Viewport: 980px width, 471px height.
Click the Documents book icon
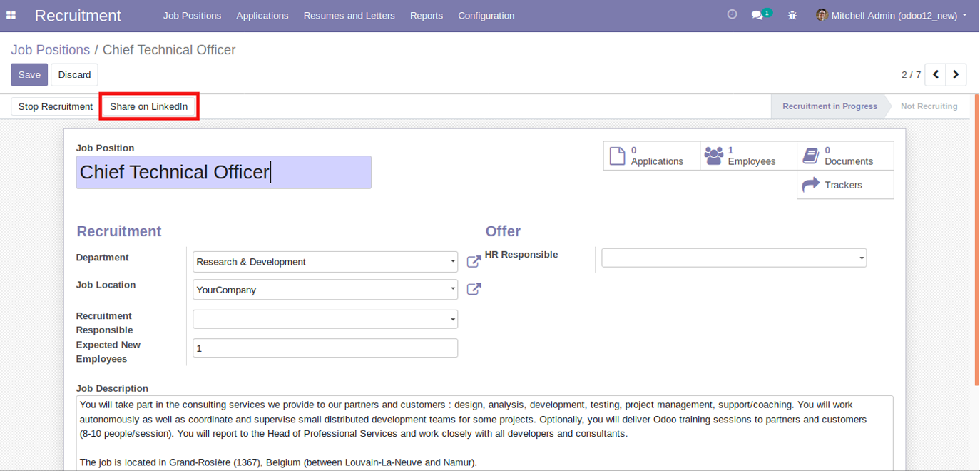pyautogui.click(x=810, y=156)
